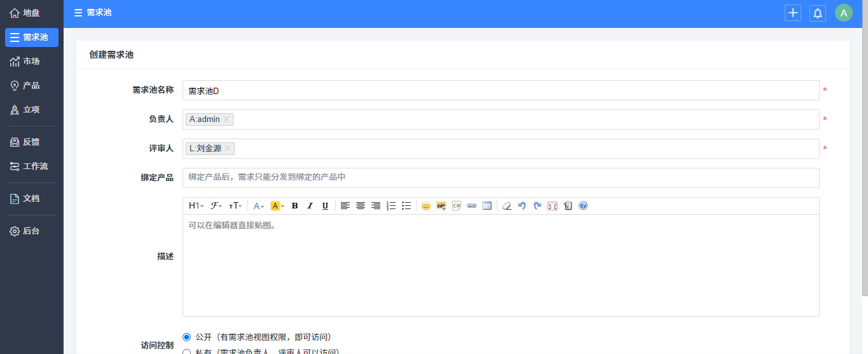Click the plus quick-create button
This screenshot has width=868, height=354.
click(793, 13)
